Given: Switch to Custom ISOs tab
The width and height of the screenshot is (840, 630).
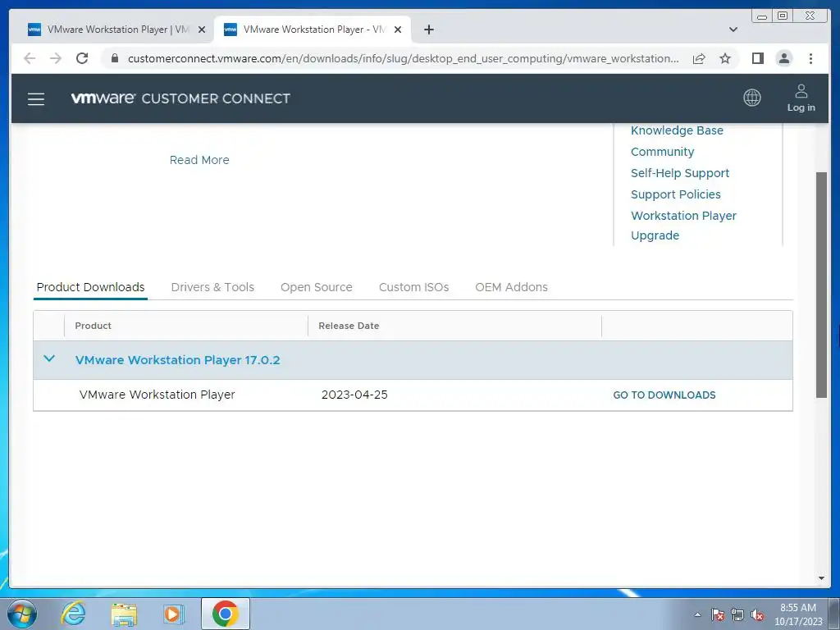Looking at the screenshot, I should coord(413,287).
